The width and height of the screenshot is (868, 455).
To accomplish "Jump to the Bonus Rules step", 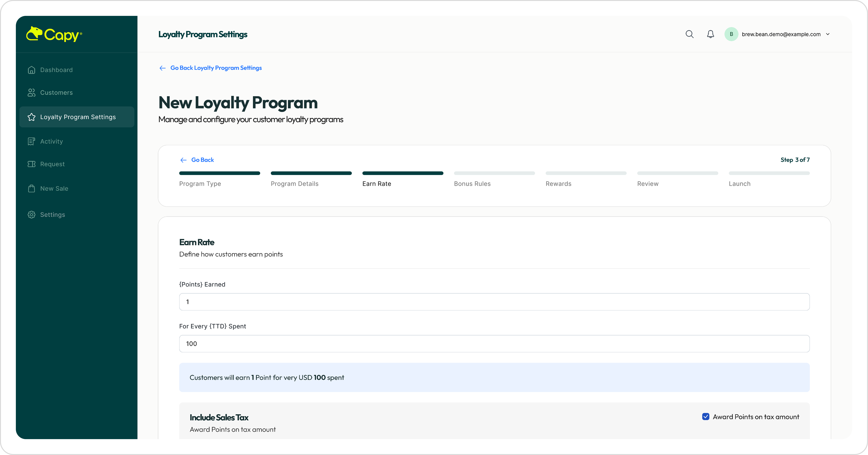I will tap(472, 183).
